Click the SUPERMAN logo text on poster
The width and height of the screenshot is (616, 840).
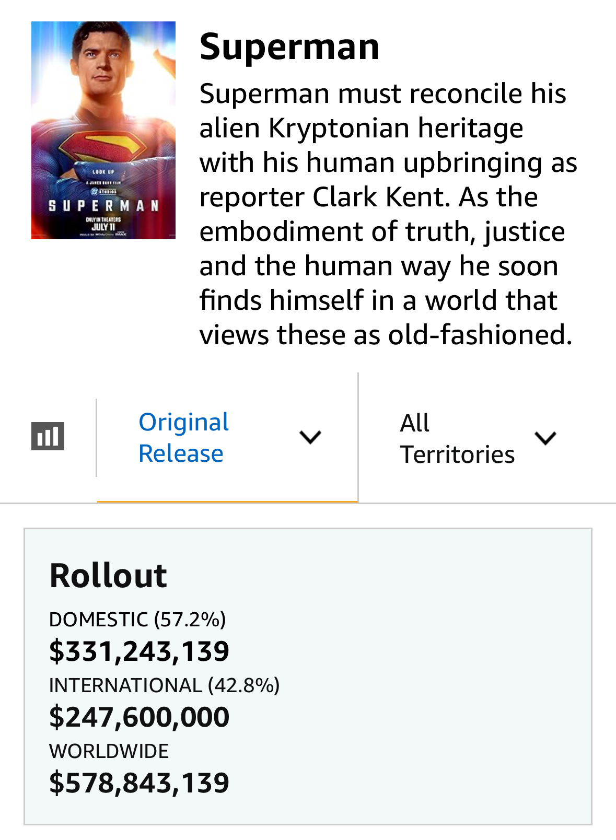point(103,205)
